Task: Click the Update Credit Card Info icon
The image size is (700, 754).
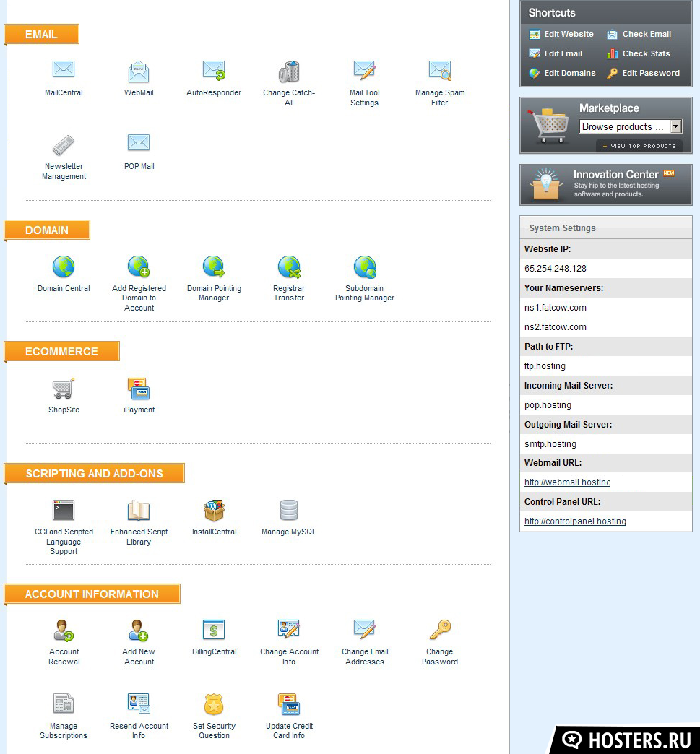Action: 289,704
